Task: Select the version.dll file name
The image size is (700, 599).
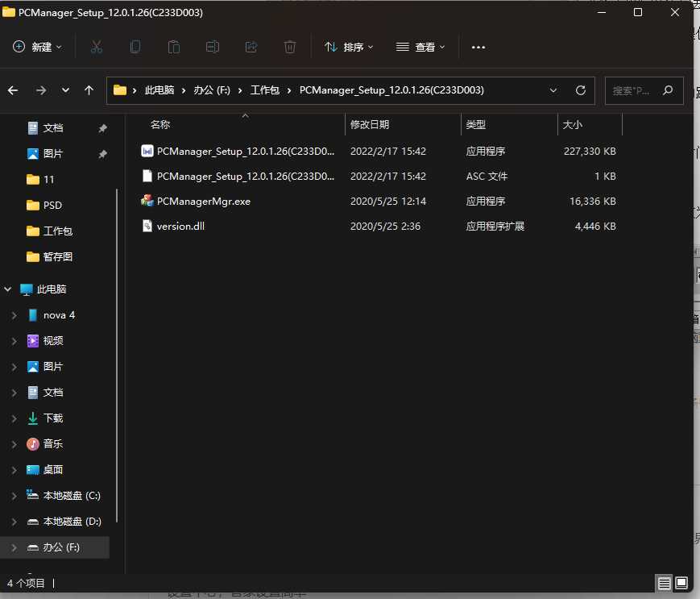Action: click(x=180, y=227)
